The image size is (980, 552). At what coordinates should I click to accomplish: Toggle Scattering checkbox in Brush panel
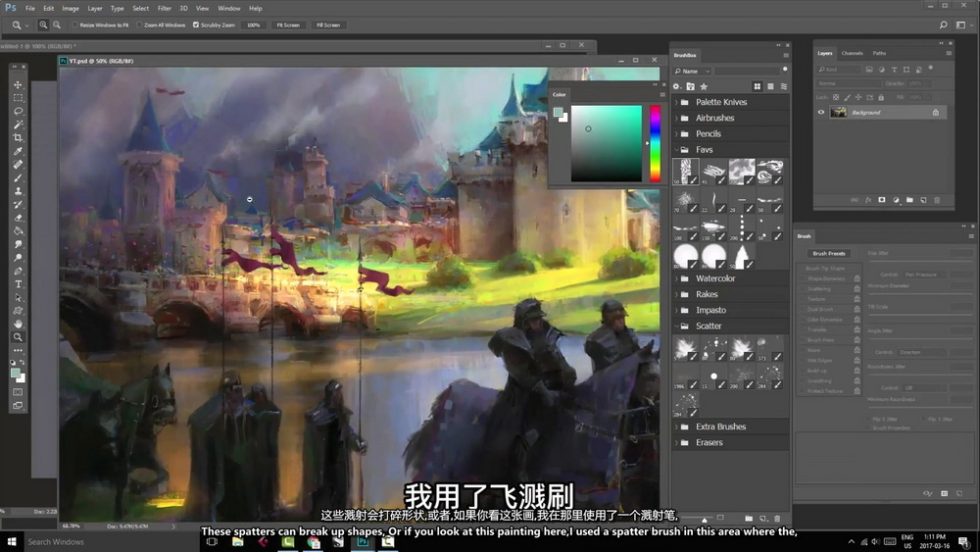point(803,289)
